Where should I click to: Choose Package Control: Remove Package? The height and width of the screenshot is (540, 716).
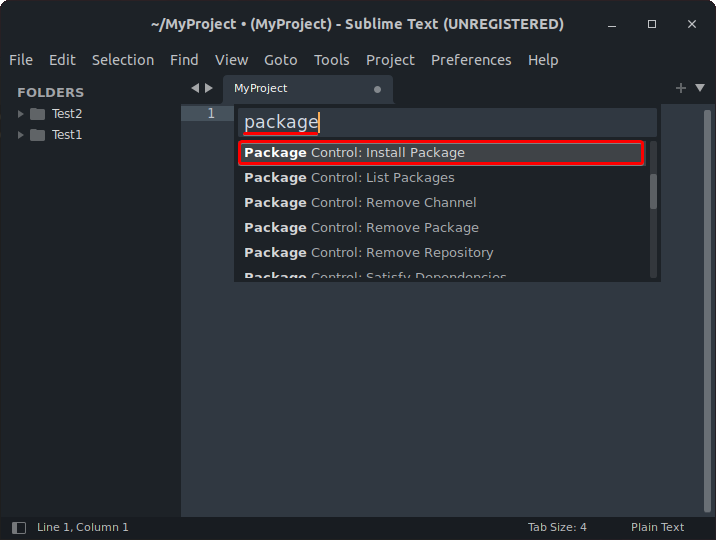pos(442,228)
